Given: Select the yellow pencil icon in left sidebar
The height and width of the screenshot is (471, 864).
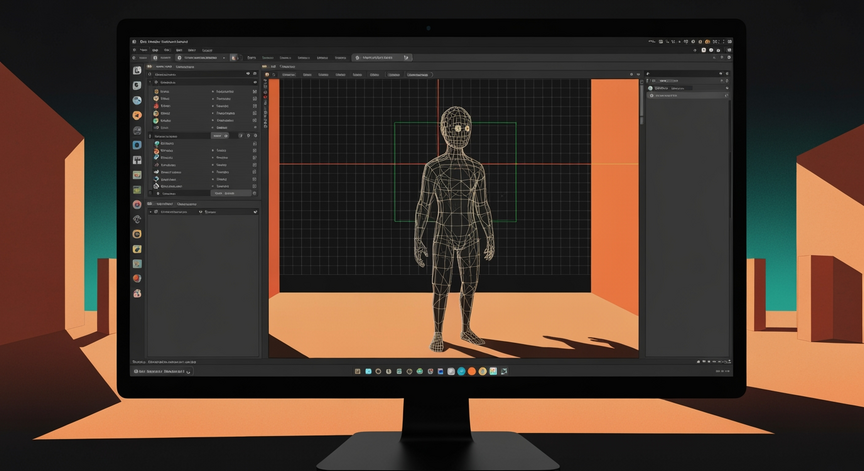Looking at the screenshot, I should point(137,249).
